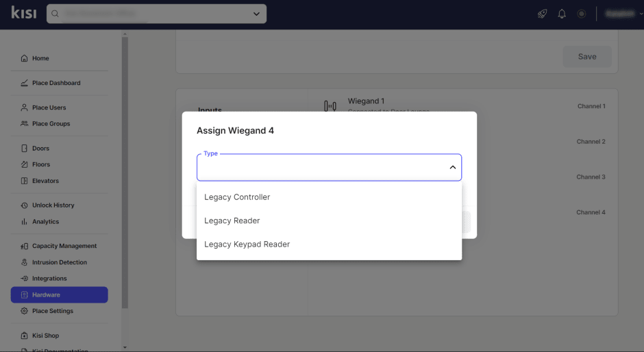Click the Channel 4 label
This screenshot has width=644, height=352.
(x=591, y=212)
